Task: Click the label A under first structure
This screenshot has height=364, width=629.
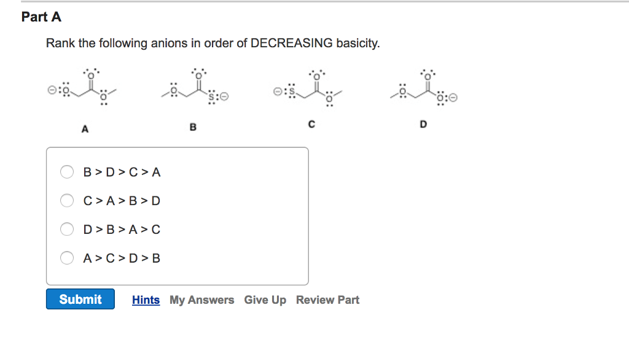Action: coord(85,129)
